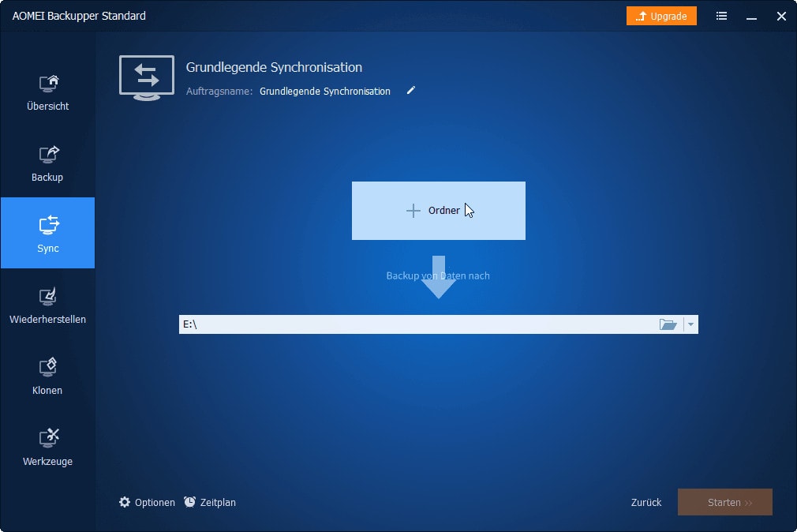Click the orange Upgrade button
Screen dimensions: 797x532
(x=661, y=16)
